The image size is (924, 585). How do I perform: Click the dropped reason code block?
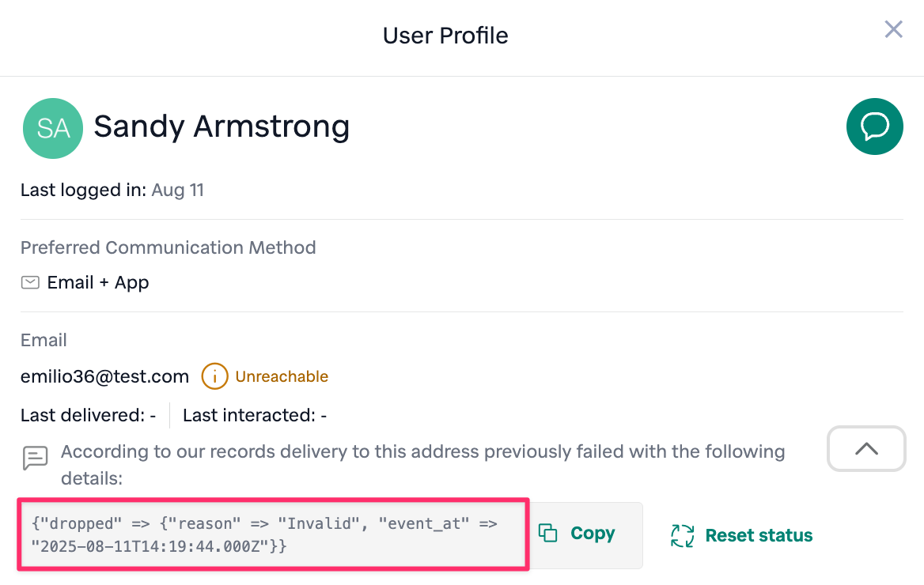point(273,534)
